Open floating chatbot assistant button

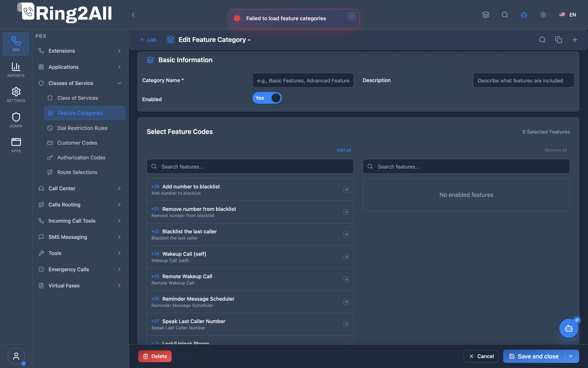[569, 328]
